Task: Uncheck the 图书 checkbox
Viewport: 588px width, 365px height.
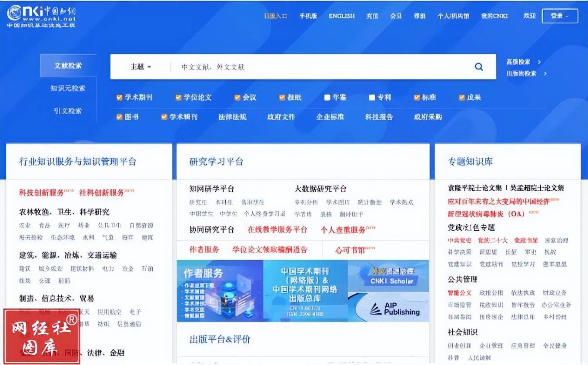Action: point(119,117)
